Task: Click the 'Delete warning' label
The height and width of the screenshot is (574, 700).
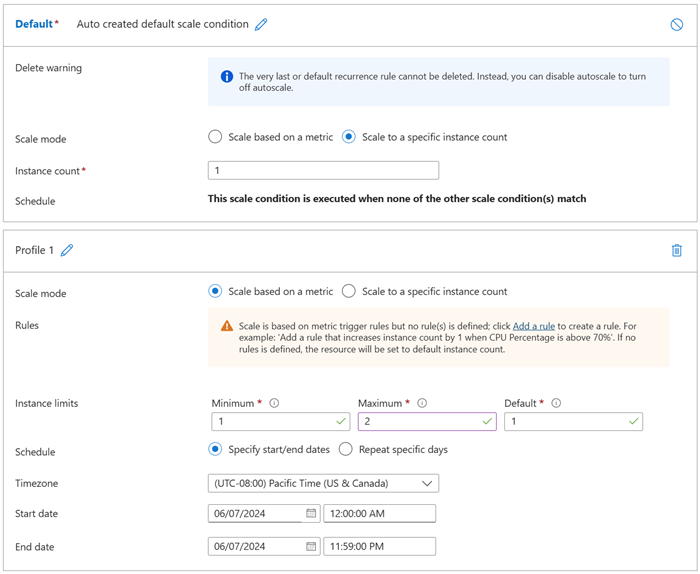Action: point(49,68)
